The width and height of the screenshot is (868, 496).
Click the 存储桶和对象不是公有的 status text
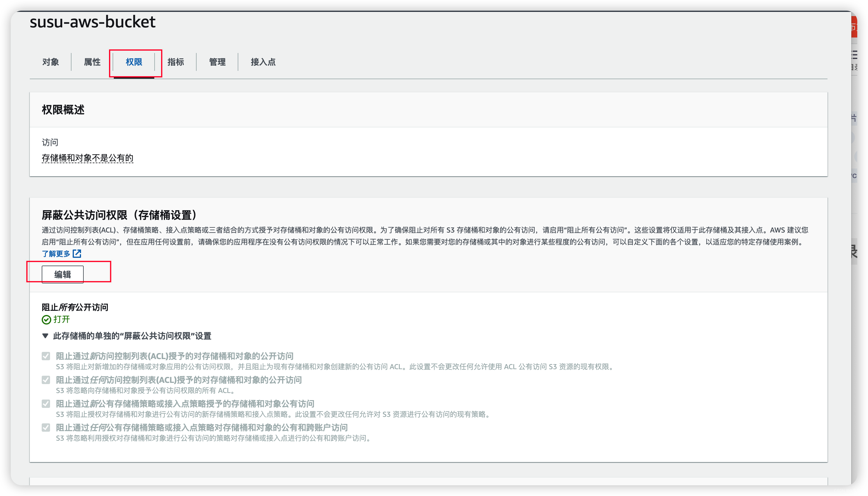coord(88,158)
